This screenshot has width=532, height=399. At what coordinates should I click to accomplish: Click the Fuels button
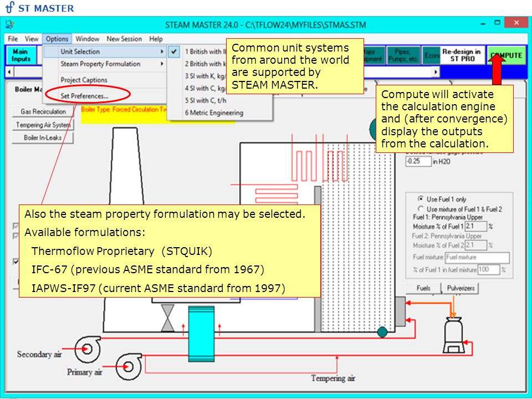click(423, 288)
